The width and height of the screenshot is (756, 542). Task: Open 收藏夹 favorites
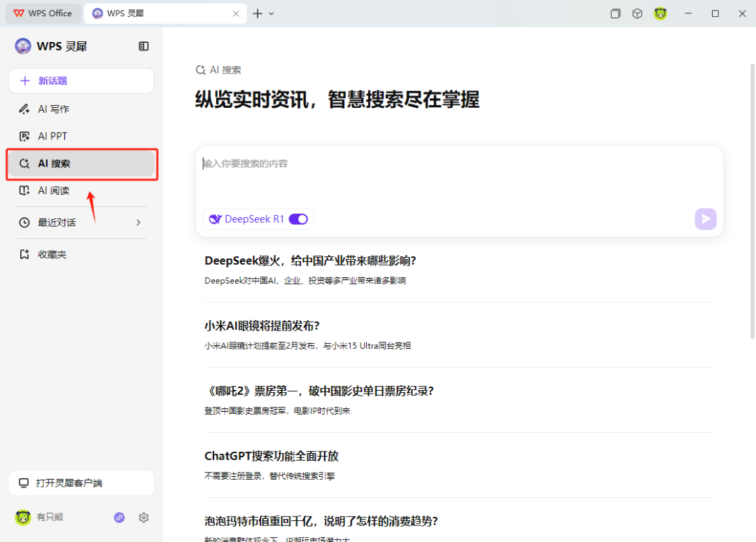[81, 254]
